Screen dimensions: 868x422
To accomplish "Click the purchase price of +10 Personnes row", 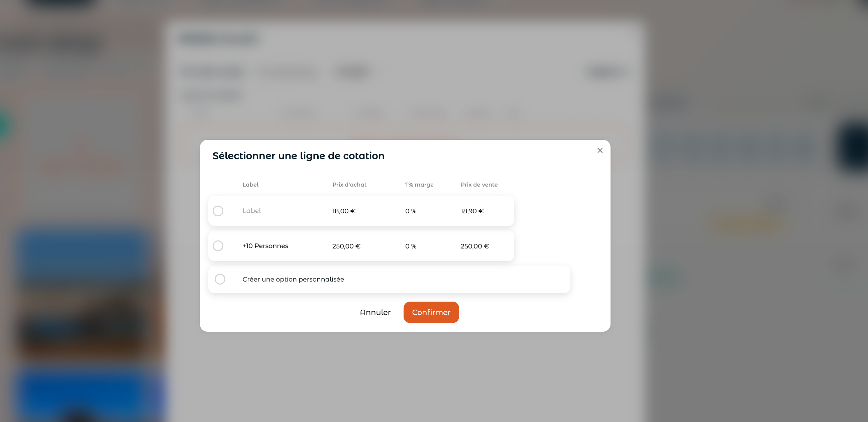I will (x=346, y=246).
